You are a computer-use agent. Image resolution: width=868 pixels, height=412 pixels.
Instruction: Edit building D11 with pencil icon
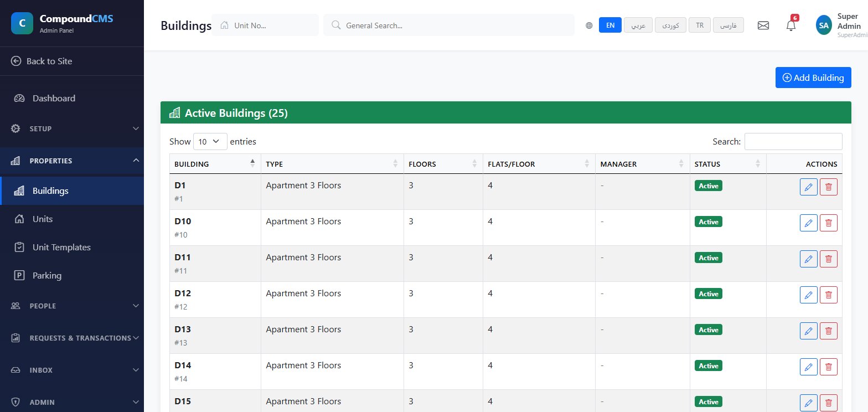pos(809,259)
